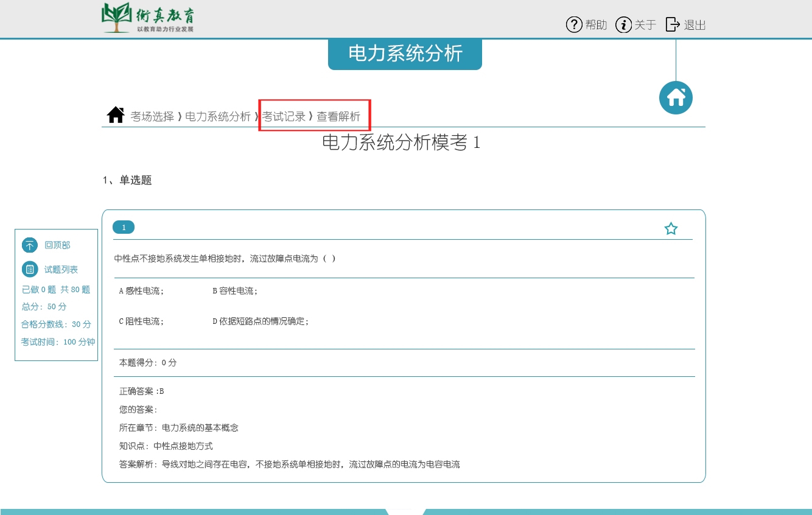Screen dimensions: 812x515
Task: Click 本题得分: 0 分
Action: pos(148,363)
